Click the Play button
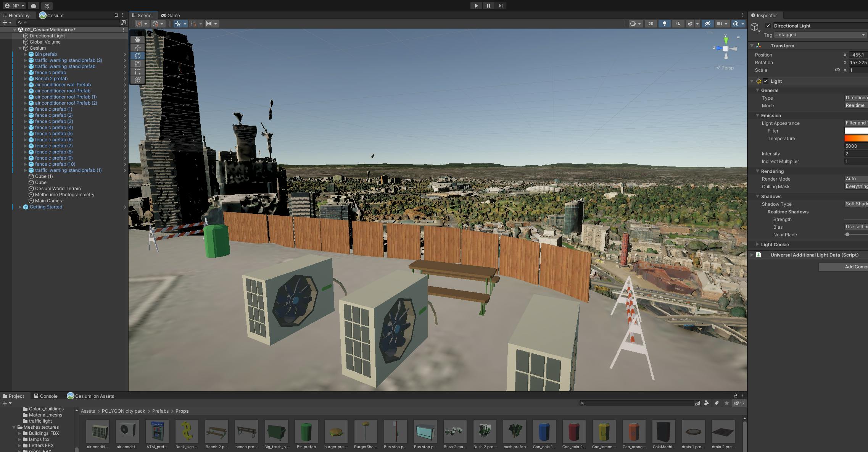The height and width of the screenshot is (452, 868). [x=476, y=6]
